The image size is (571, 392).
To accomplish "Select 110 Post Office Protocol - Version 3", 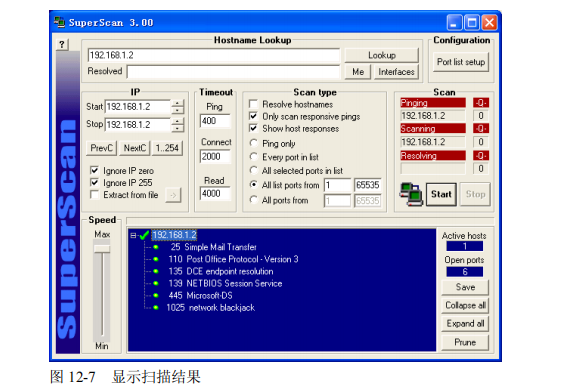I will (x=233, y=259).
